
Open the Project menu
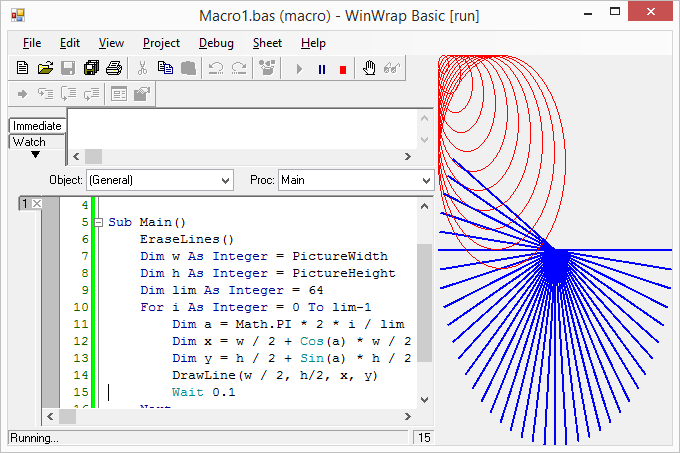coord(161,43)
